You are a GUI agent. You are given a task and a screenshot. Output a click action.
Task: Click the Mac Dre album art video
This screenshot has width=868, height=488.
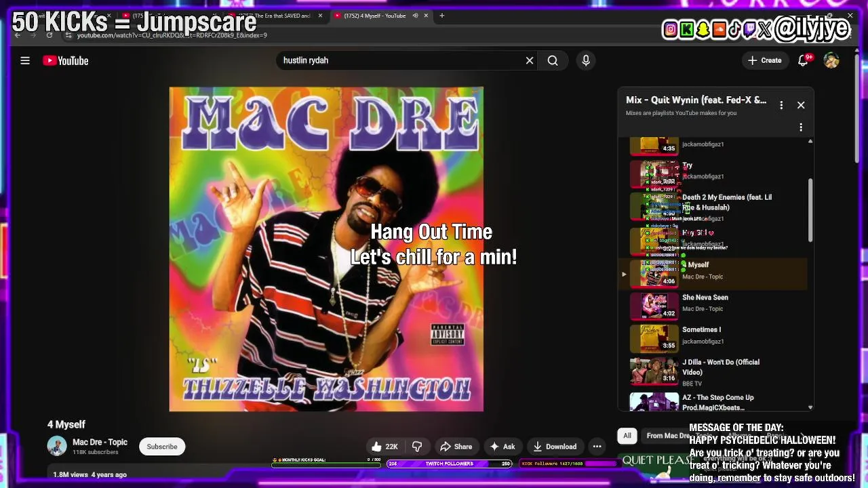326,249
